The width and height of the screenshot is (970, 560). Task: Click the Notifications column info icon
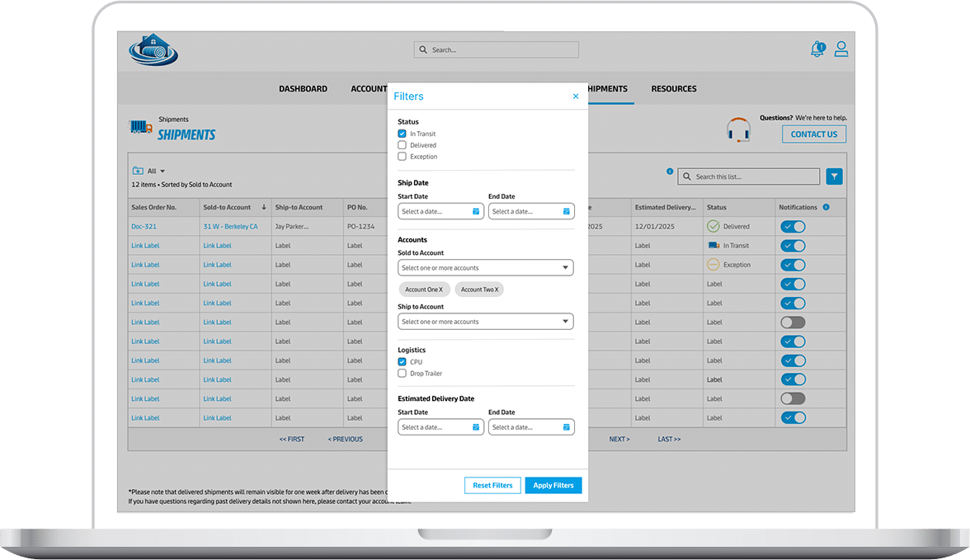point(826,207)
